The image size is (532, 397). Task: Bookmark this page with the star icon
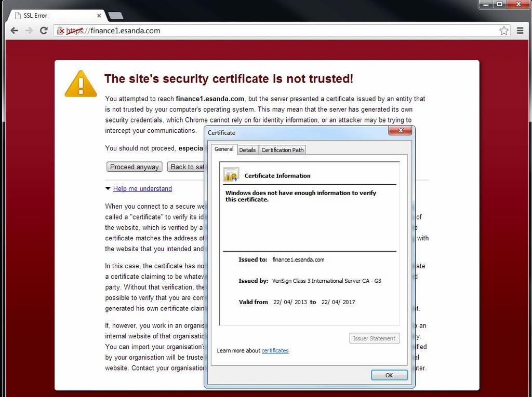[x=504, y=31]
